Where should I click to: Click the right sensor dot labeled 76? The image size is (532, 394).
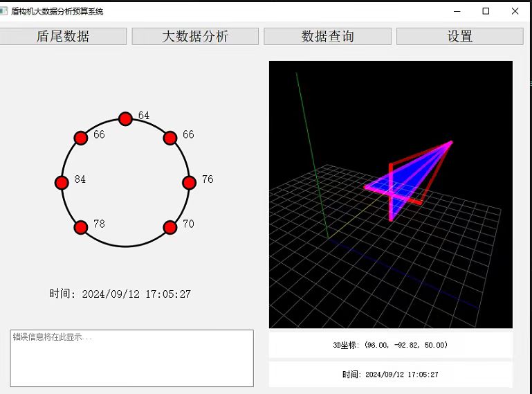(190, 182)
